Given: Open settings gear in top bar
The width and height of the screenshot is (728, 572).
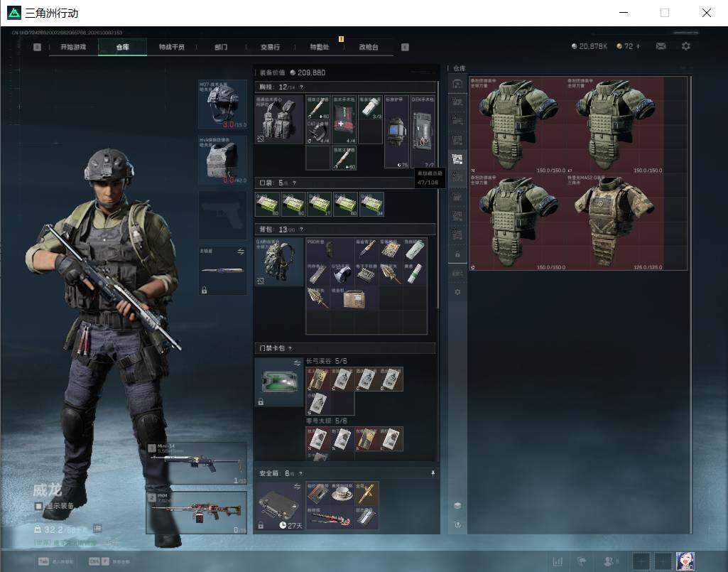Looking at the screenshot, I should coord(686,46).
